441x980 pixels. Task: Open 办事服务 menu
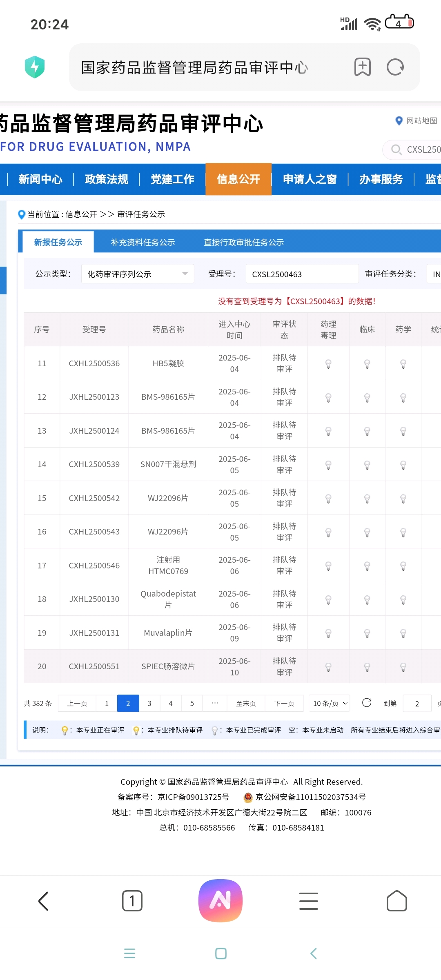[x=381, y=179]
